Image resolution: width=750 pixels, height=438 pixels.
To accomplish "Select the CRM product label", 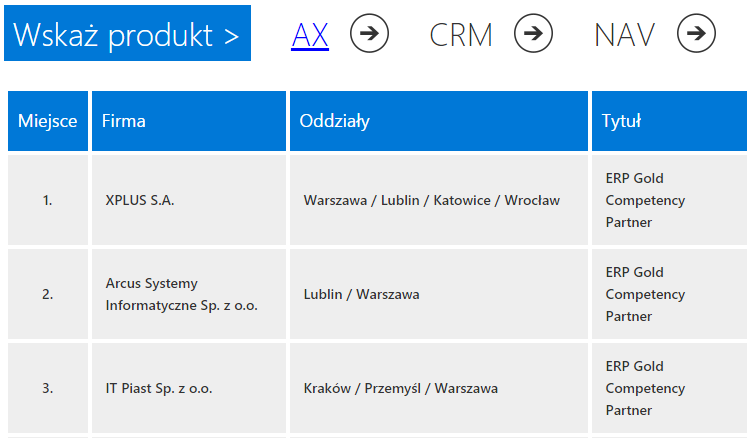I will 461,35.
